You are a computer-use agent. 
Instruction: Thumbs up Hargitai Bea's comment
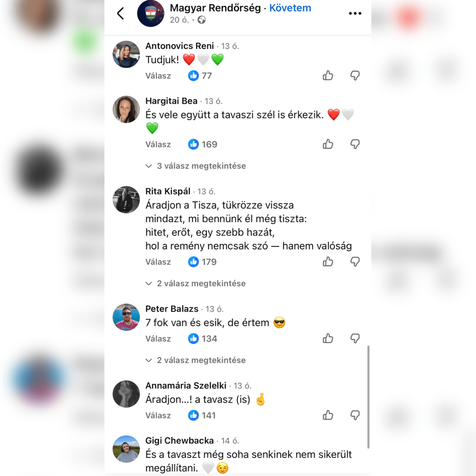pyautogui.click(x=328, y=144)
